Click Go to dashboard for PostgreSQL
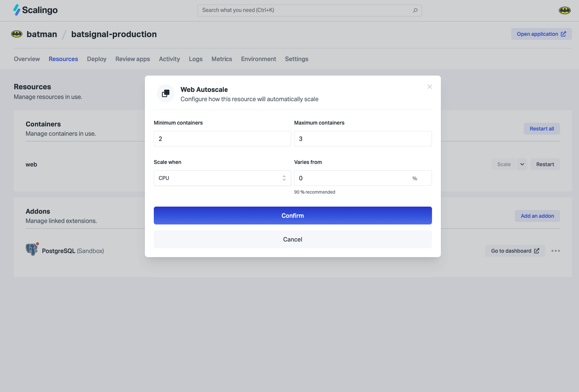This screenshot has height=392, width=579. coord(515,251)
